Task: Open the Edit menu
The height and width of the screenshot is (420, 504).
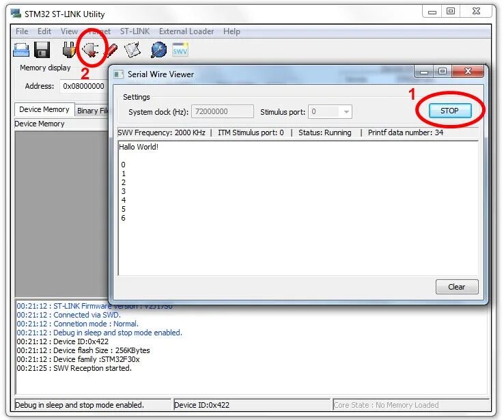Action: tap(44, 31)
